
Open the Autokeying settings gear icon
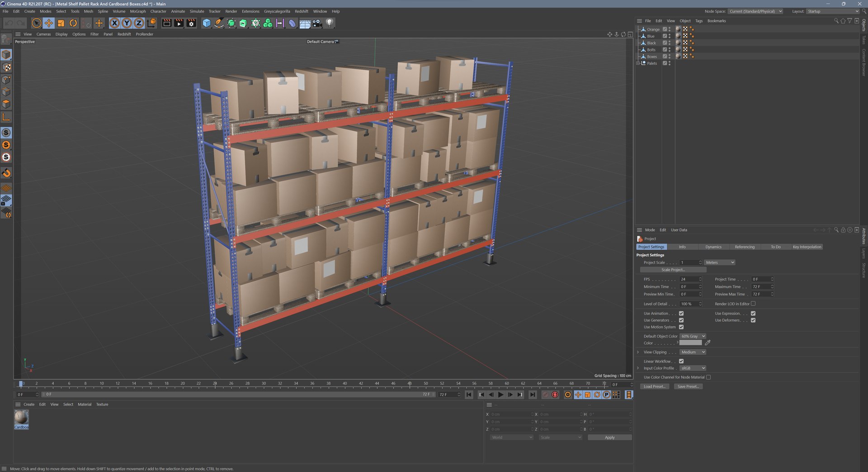point(568,395)
